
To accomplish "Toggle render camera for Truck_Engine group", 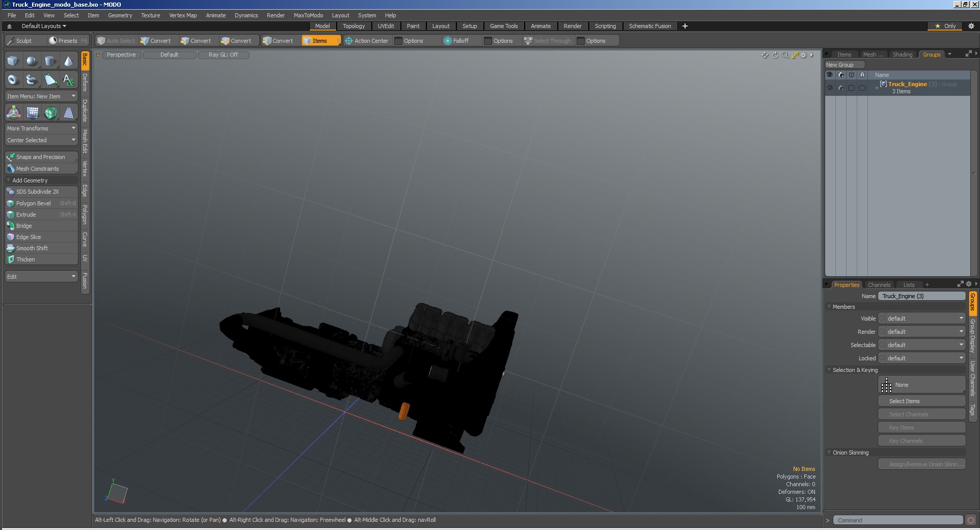I will tap(840, 88).
